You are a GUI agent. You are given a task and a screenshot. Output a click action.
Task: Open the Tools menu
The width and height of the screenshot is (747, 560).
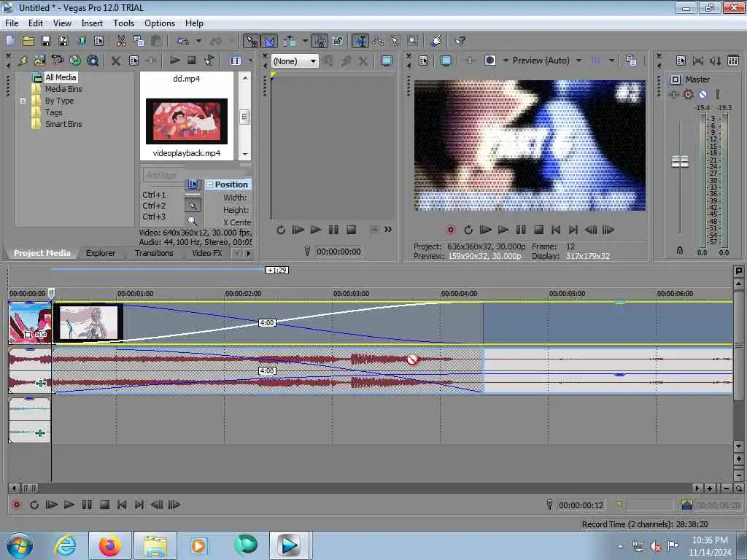[123, 23]
